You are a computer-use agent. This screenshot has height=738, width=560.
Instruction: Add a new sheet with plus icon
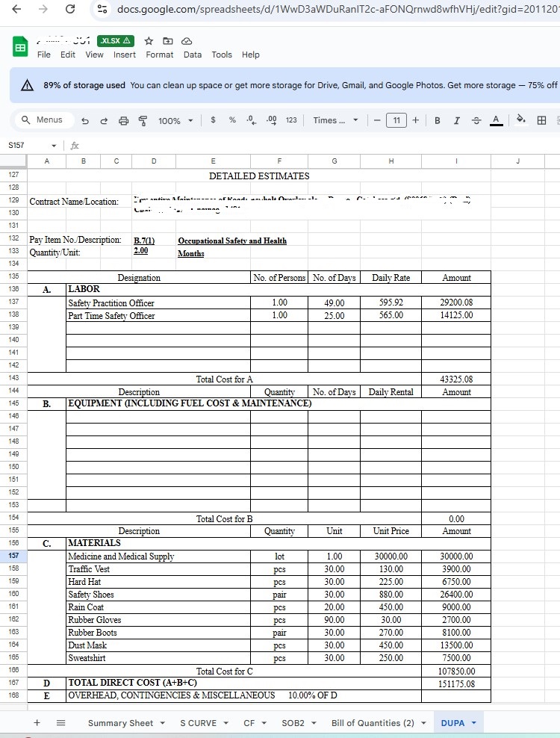(37, 722)
